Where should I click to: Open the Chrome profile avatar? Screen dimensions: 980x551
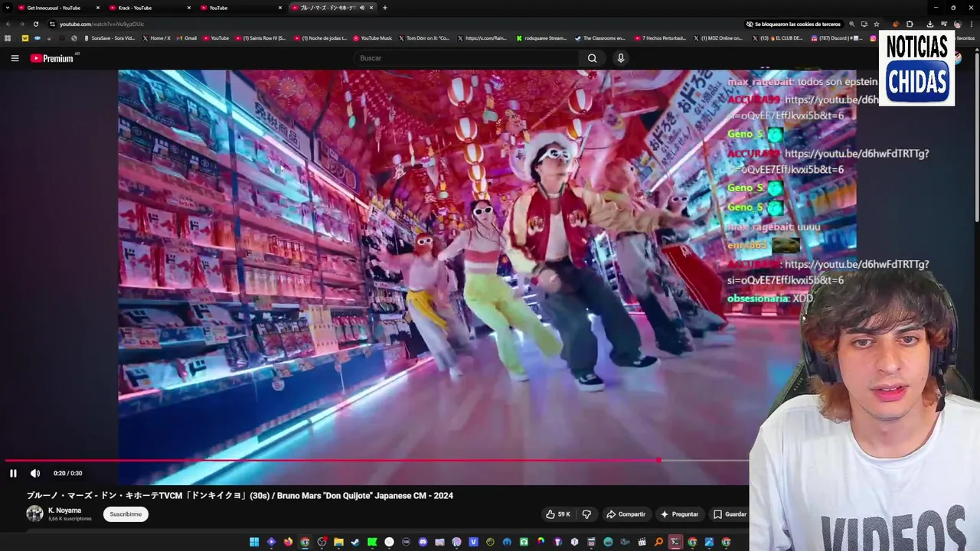(958, 24)
